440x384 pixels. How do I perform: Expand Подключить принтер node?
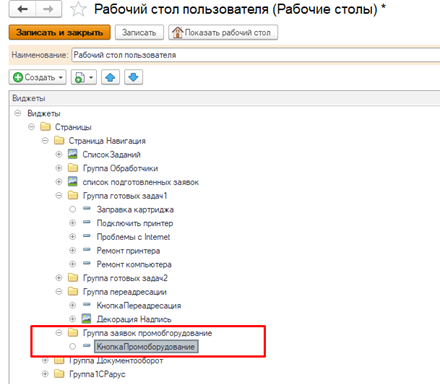pyautogui.click(x=72, y=223)
